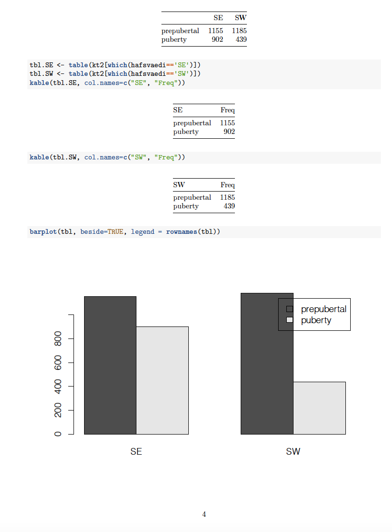Viewport: 392px width, 532px height.
Task: Click the light puberty bar for SW
Action: click(x=319, y=408)
